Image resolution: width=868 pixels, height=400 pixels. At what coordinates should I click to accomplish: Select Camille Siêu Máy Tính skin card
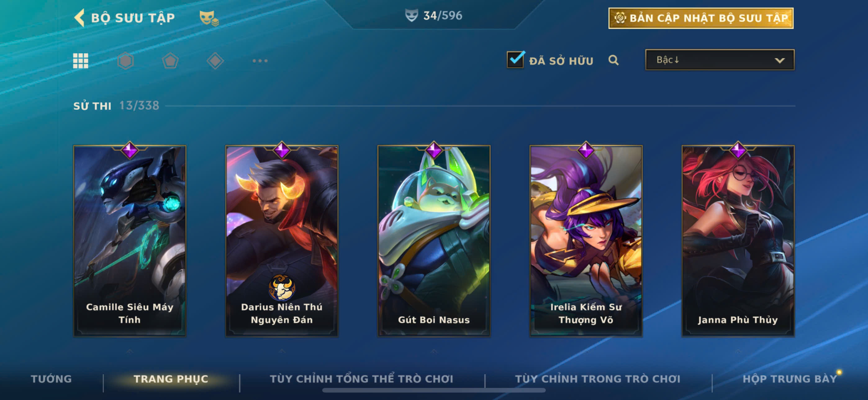coord(130,241)
